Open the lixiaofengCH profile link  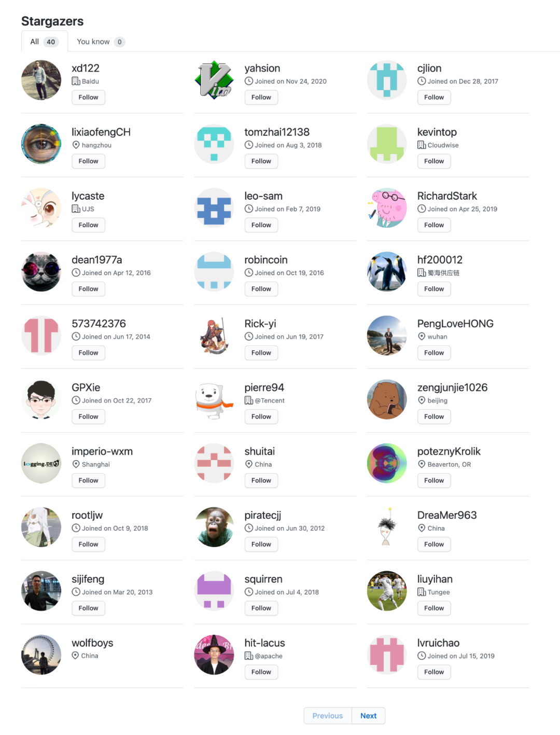tap(101, 132)
